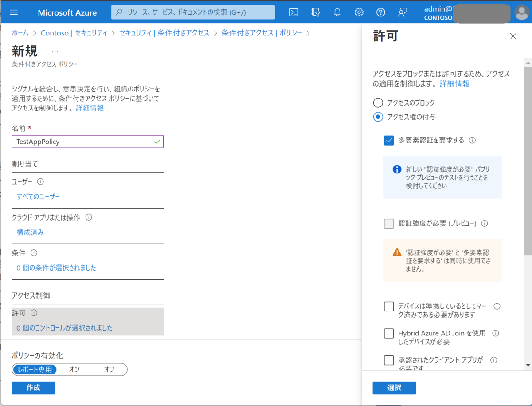Open portal settings gear
Viewport: 532px width, 406px height.
pos(359,12)
